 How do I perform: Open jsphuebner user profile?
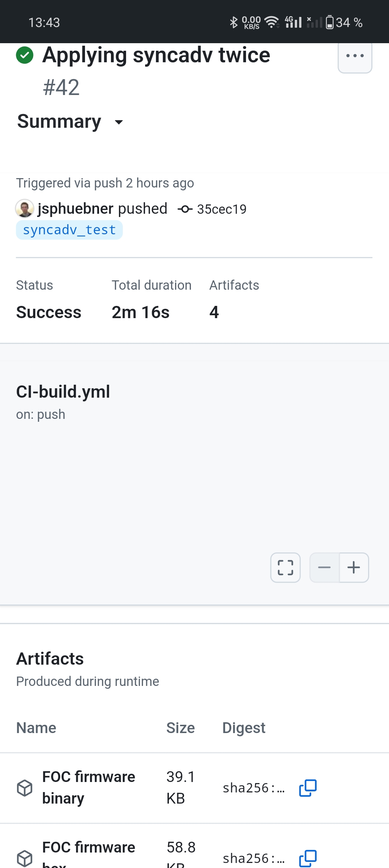[76, 209]
